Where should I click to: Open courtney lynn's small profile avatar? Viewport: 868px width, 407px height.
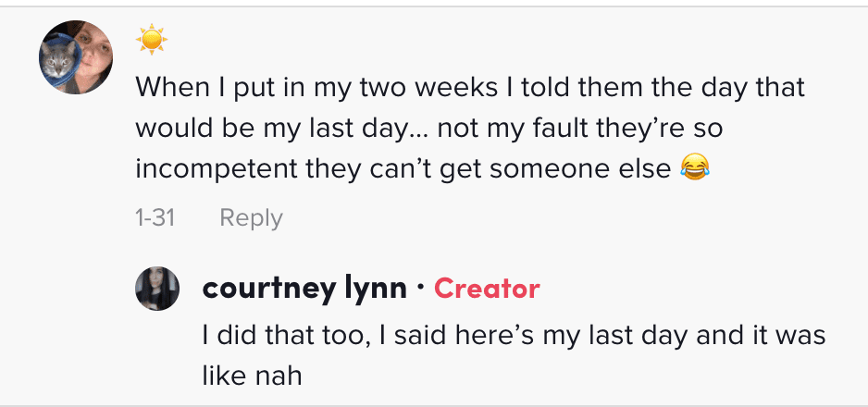[x=157, y=289]
